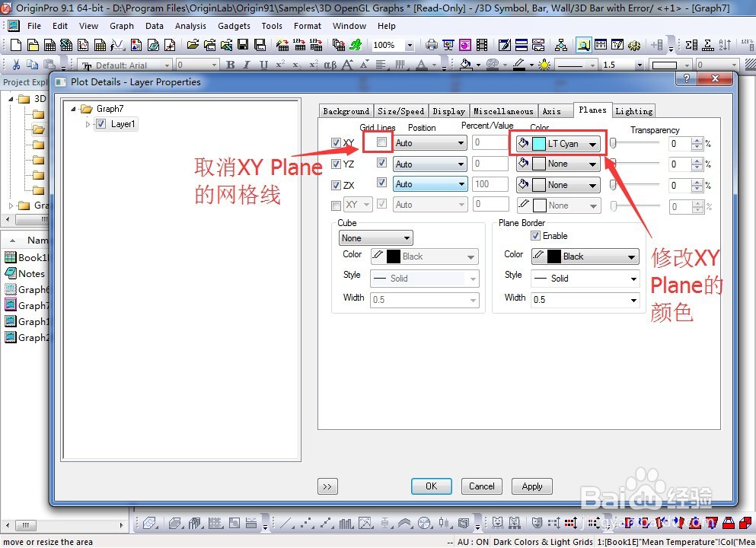Click the Cancel button

click(x=482, y=486)
